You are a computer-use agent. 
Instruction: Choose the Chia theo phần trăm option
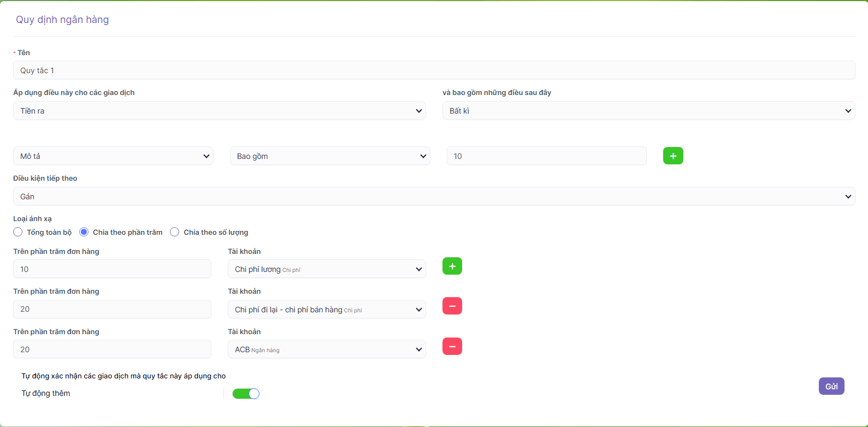pos(84,232)
